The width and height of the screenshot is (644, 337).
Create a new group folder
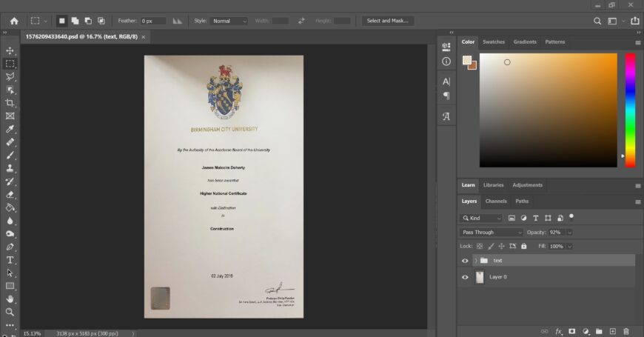tap(600, 331)
